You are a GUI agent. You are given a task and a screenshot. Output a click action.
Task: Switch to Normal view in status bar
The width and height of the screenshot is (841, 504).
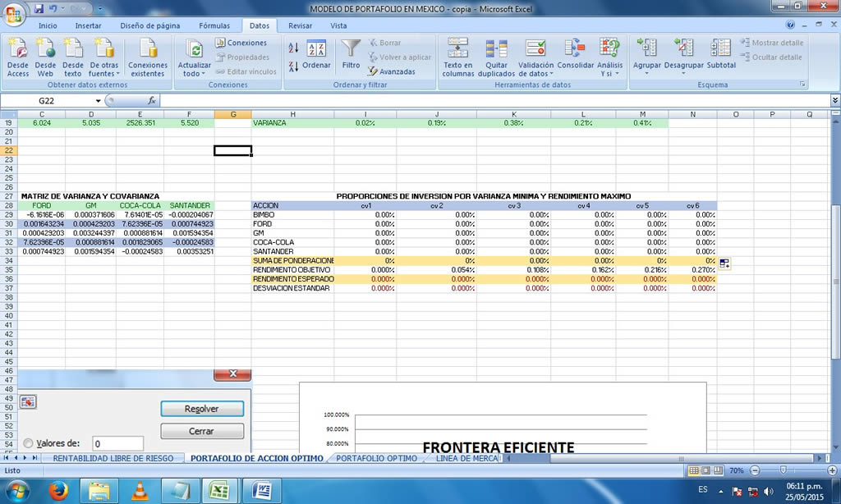click(693, 470)
